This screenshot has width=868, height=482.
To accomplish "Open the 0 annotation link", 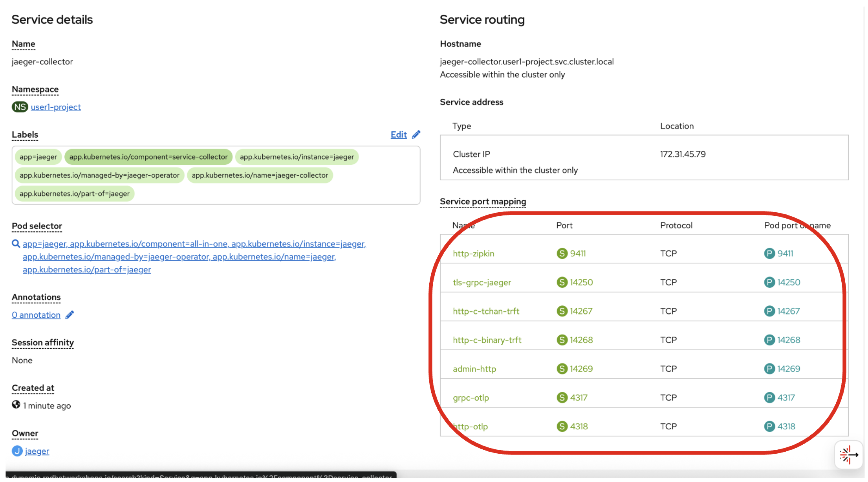I will (36, 315).
